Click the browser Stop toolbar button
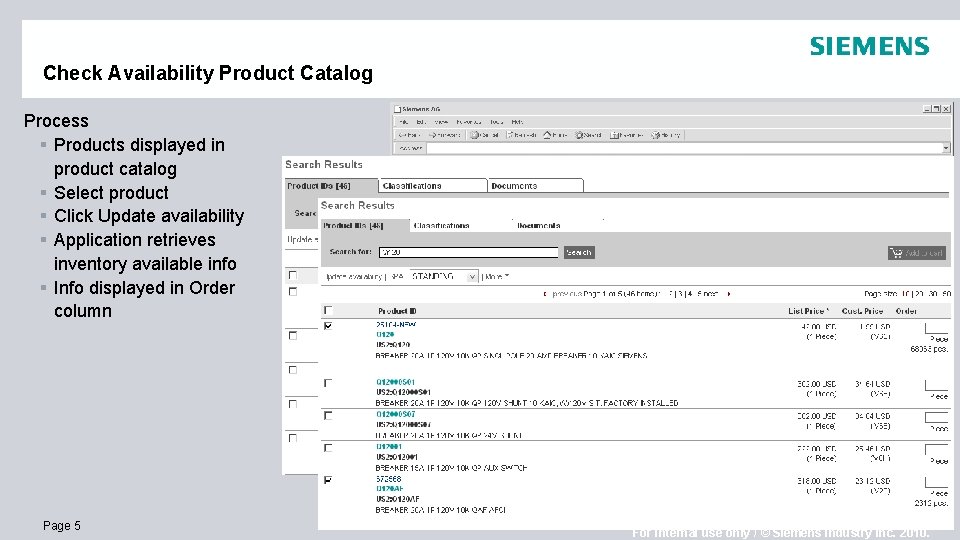This screenshot has width=960, height=540. coord(484,135)
